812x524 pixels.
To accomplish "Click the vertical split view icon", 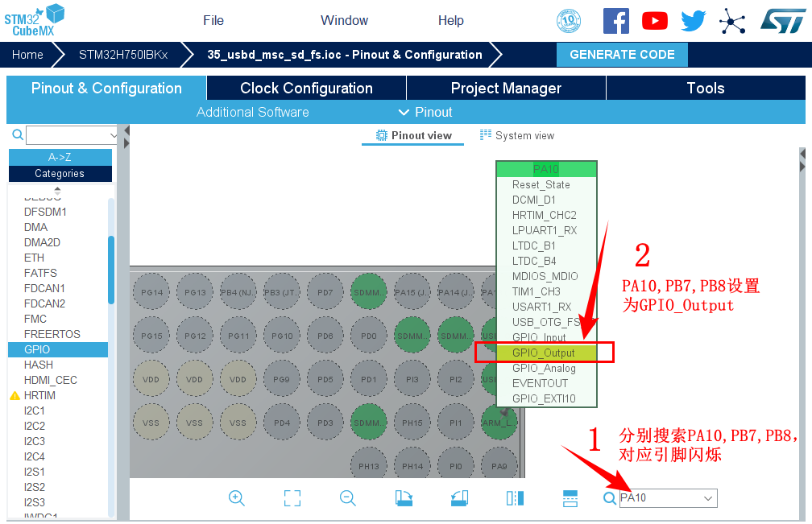I will click(x=515, y=498).
